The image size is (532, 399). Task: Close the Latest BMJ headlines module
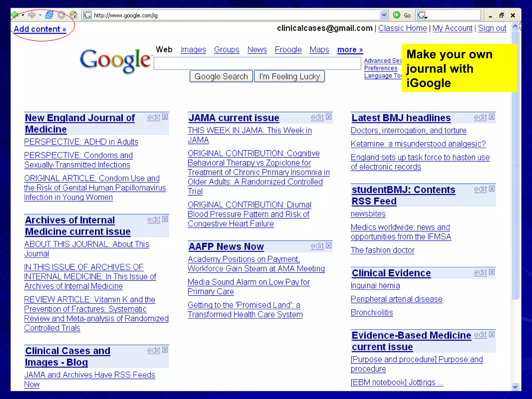click(491, 117)
